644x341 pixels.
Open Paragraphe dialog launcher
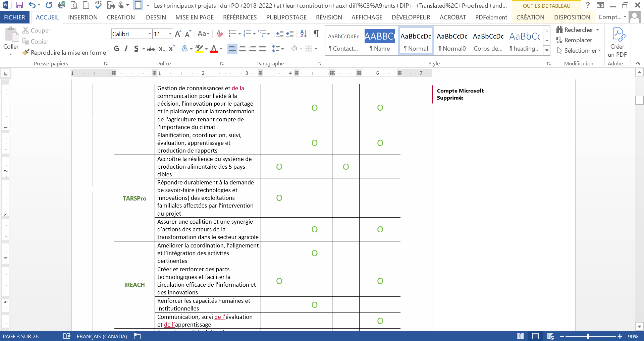click(319, 64)
